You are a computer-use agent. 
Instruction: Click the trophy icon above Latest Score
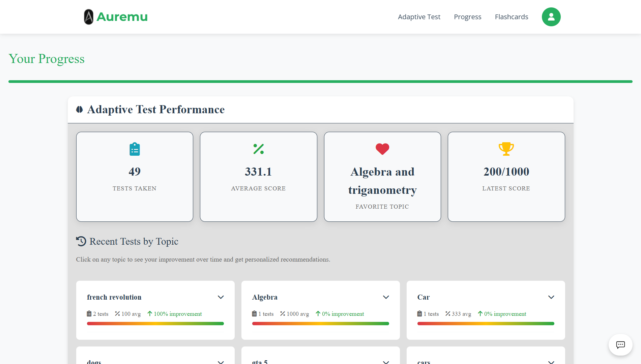(x=506, y=149)
